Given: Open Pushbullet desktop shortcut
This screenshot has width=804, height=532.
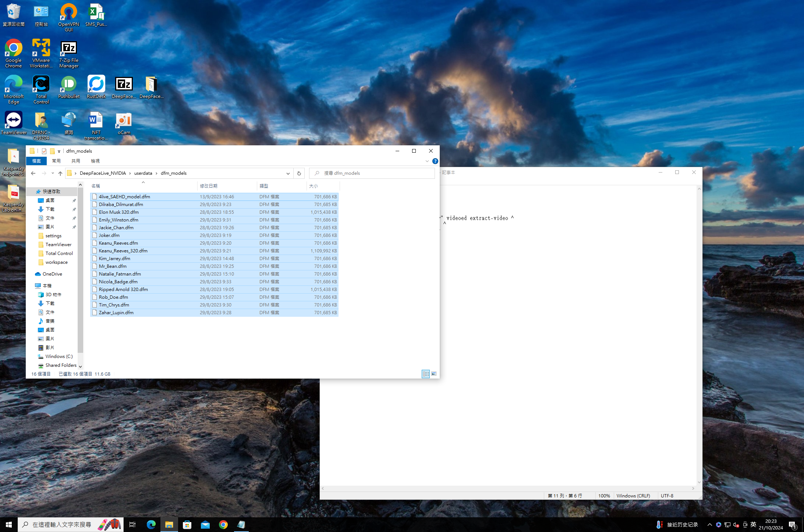Looking at the screenshot, I should pos(69,87).
